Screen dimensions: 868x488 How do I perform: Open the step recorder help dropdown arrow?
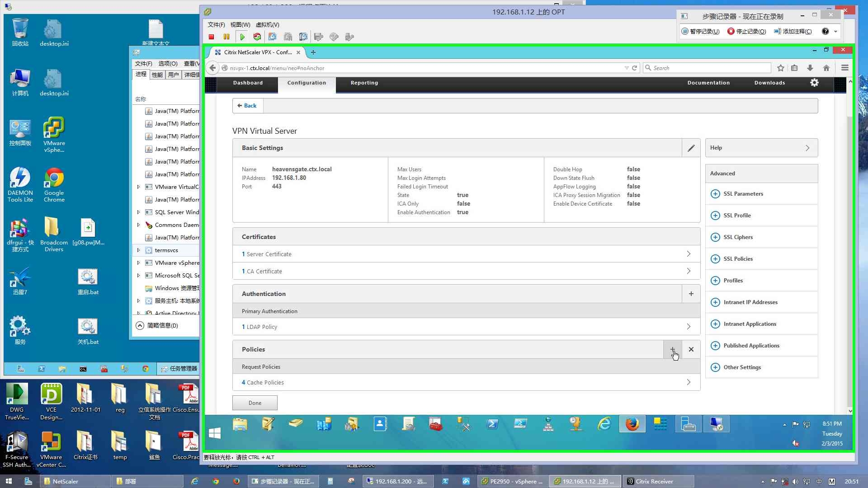[x=835, y=32]
